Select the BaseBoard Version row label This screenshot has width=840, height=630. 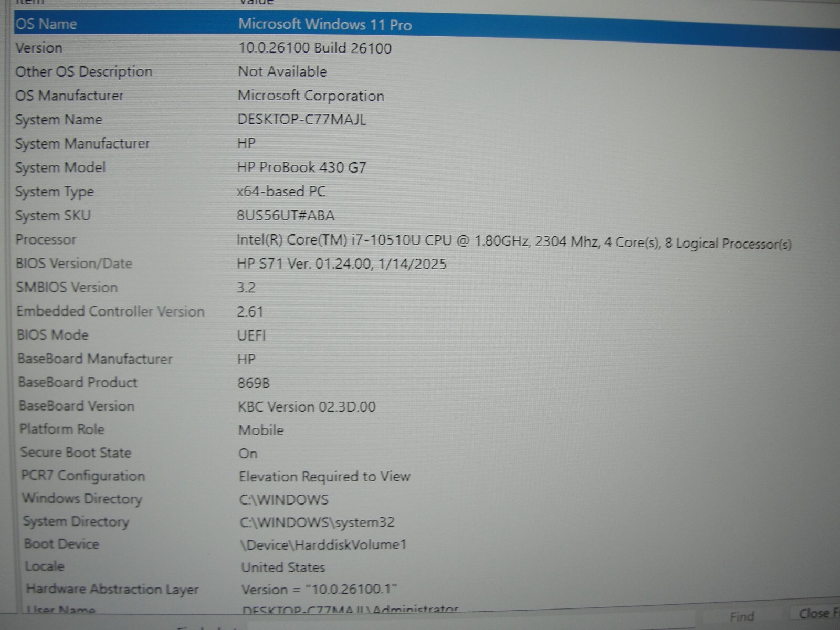click(77, 406)
